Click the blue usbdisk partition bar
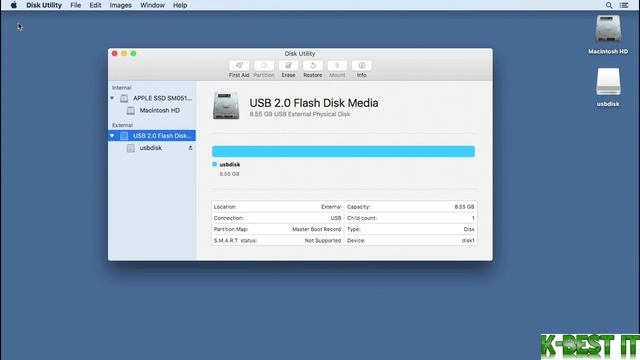640x360 pixels. click(x=343, y=151)
